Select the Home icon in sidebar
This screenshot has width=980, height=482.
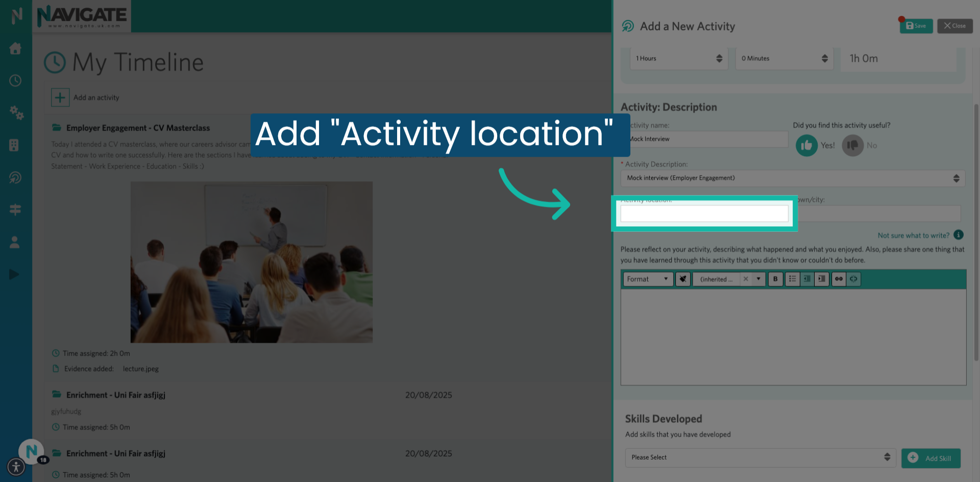pyautogui.click(x=15, y=48)
